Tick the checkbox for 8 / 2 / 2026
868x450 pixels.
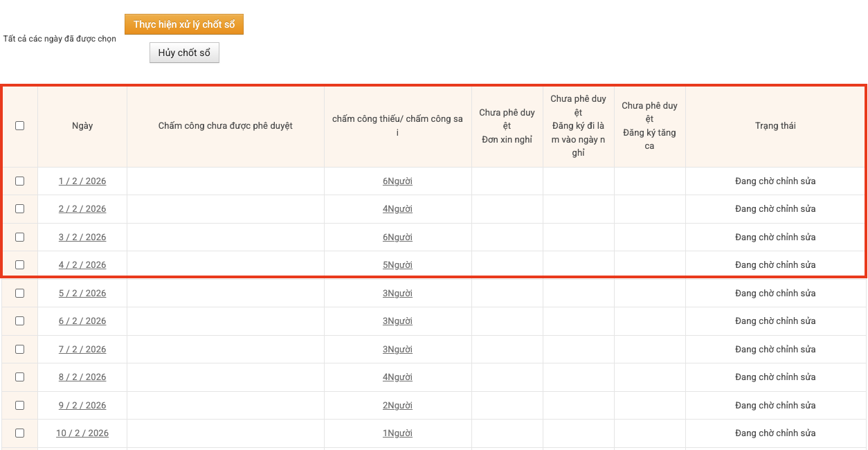(19, 377)
